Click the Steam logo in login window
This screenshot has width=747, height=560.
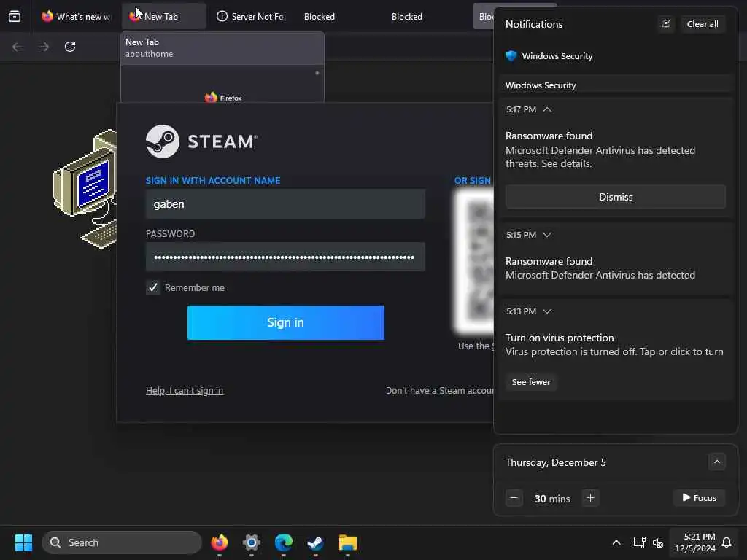pyautogui.click(x=201, y=141)
